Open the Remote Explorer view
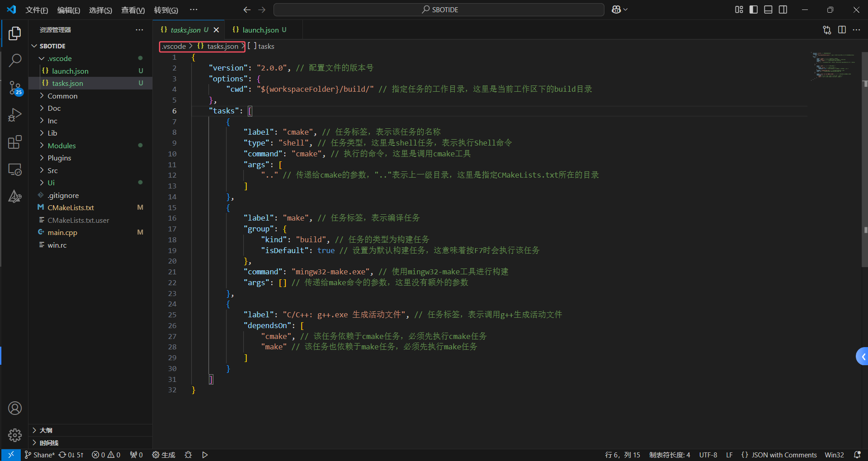This screenshot has width=868, height=461. coord(15,169)
